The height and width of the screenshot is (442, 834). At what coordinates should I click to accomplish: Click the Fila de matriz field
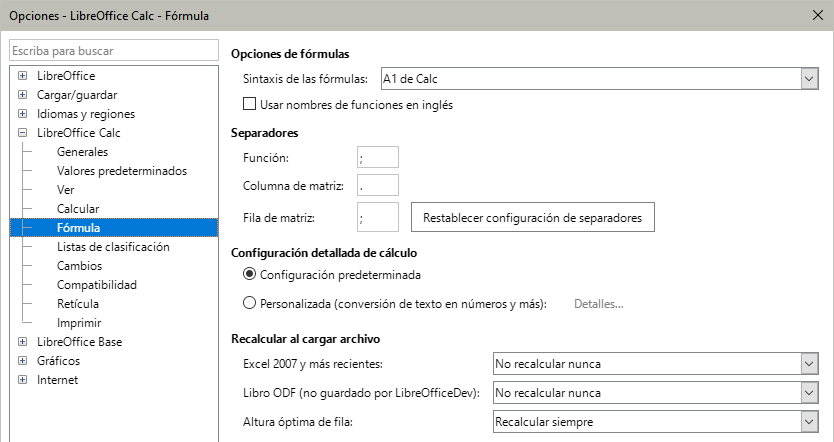coord(378,217)
